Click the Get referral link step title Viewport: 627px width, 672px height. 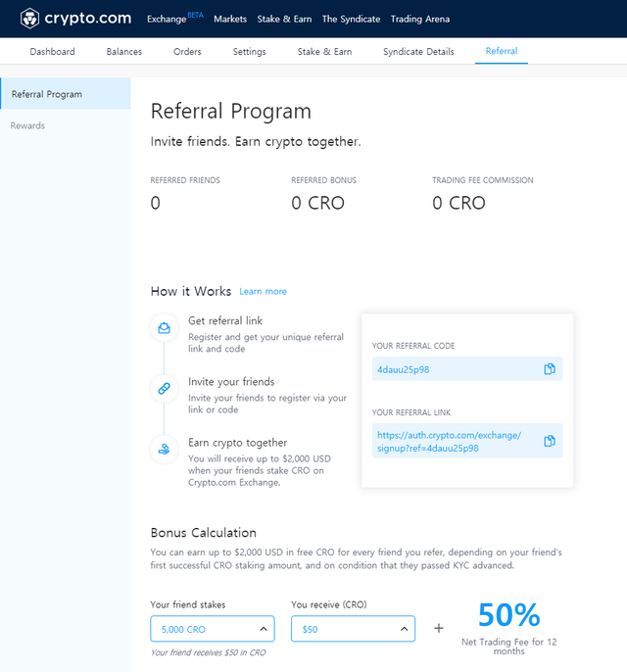coord(225,320)
